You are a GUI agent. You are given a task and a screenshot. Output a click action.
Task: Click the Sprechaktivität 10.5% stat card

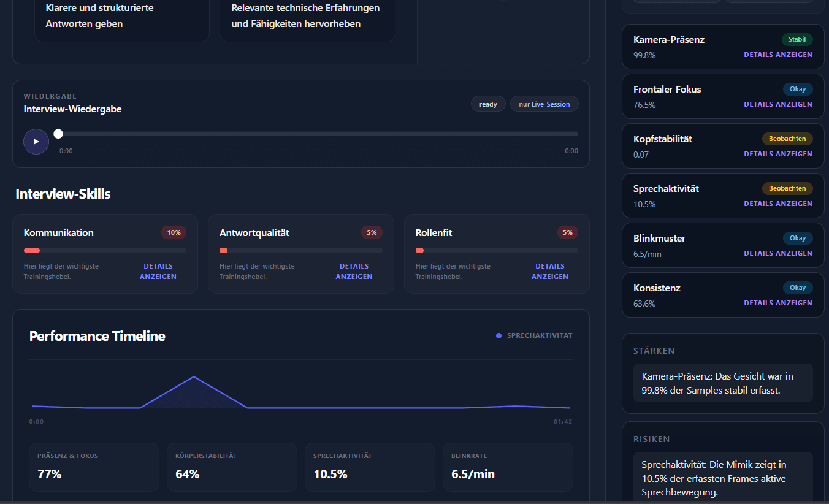[370, 467]
